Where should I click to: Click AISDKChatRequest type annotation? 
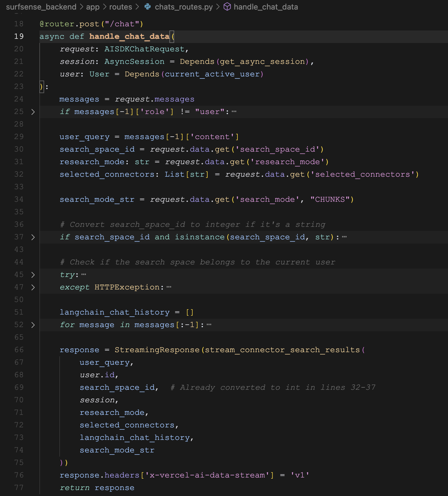144,49
